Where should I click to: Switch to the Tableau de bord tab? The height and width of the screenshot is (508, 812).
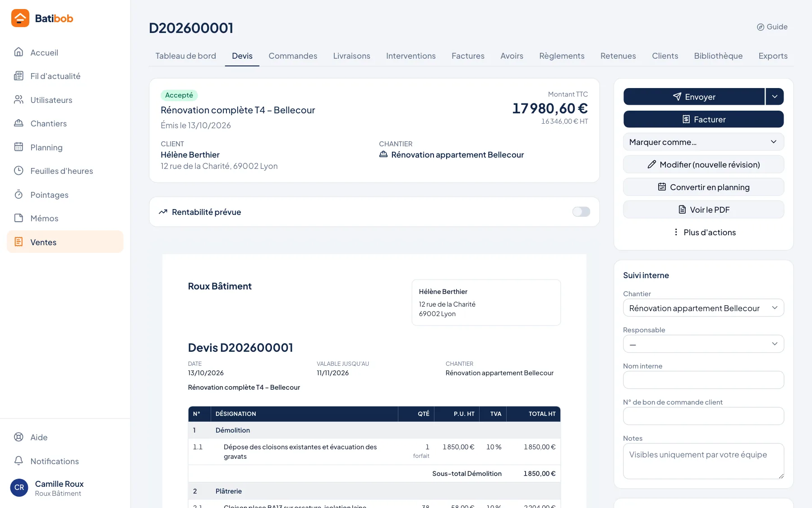coord(186,56)
